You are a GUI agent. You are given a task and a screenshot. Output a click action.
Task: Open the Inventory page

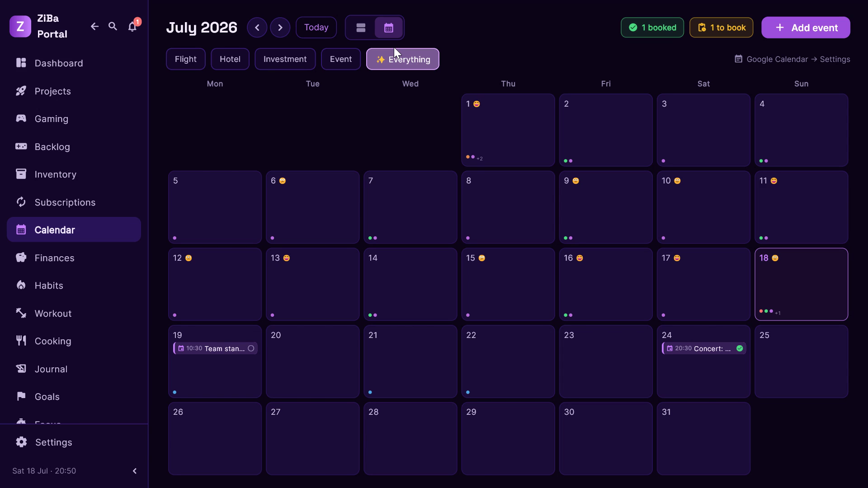pyautogui.click(x=74, y=174)
